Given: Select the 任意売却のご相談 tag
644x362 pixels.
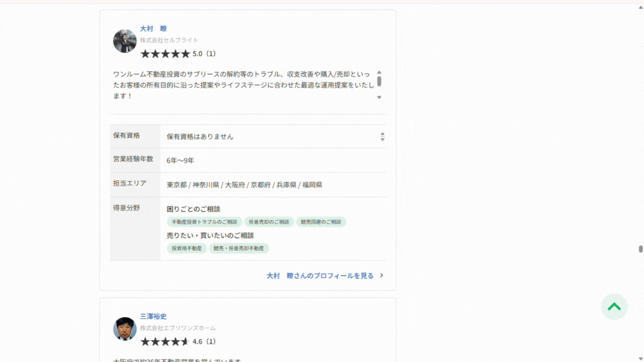Looking at the screenshot, I should tap(269, 222).
